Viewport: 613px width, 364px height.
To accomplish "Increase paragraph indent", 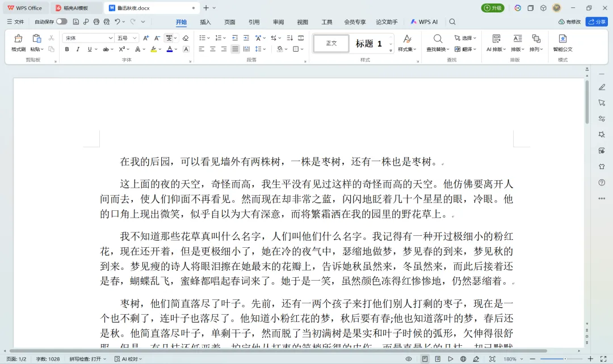I will 246,38.
